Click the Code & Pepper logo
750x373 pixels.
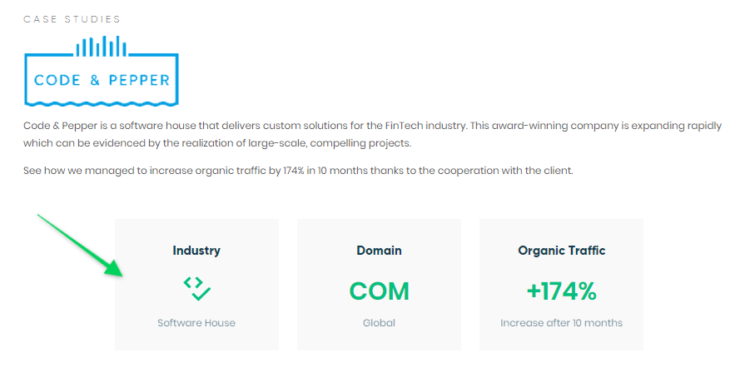(x=101, y=71)
